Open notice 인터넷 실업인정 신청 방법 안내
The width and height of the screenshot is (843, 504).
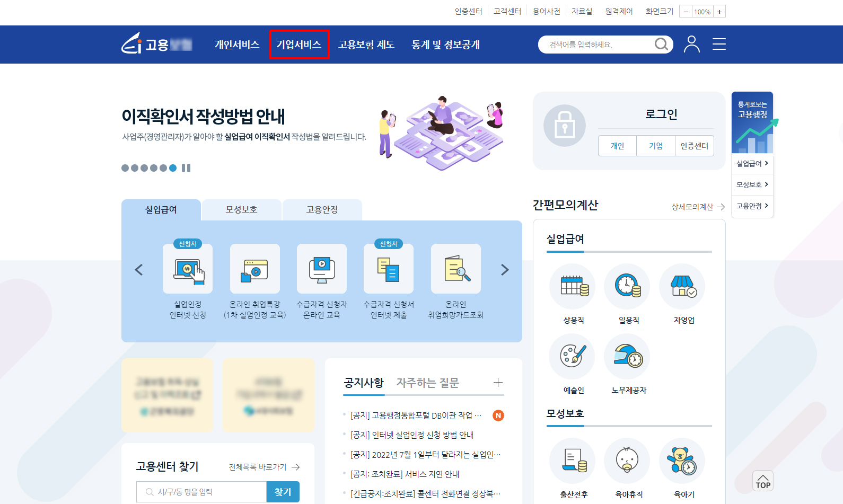(x=412, y=435)
